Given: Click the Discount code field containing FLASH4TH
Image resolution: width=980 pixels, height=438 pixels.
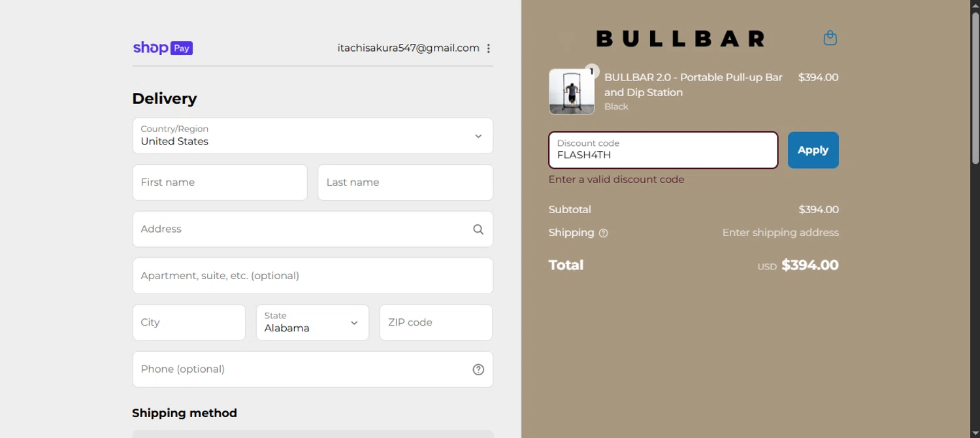Looking at the screenshot, I should tap(663, 150).
